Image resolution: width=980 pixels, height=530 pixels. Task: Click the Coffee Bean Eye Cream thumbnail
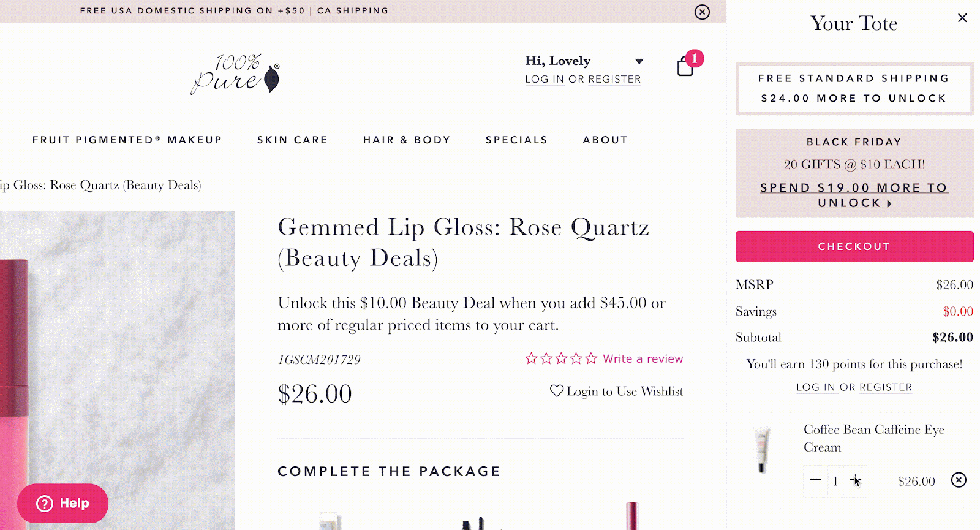coord(761,450)
